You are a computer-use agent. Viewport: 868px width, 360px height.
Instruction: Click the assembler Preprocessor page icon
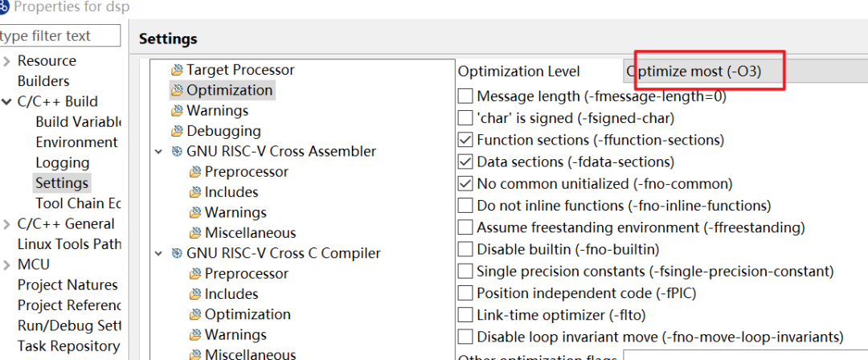point(194,173)
